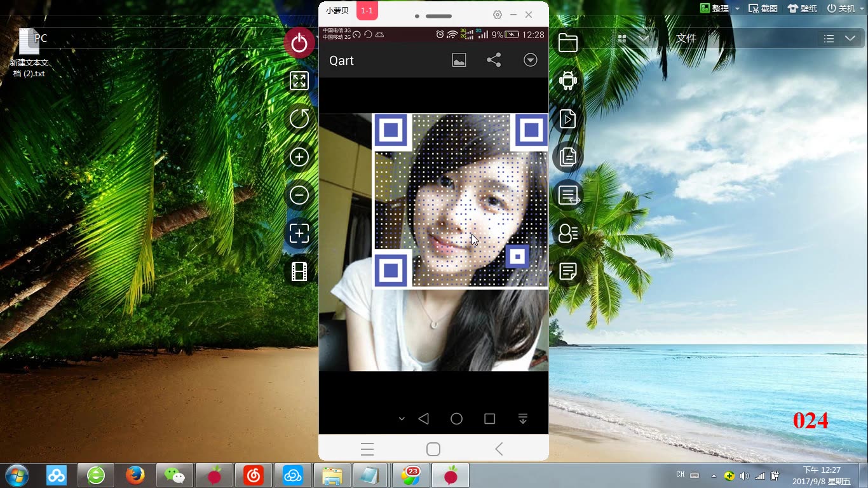Open the contacts icon in right sidebar
The height and width of the screenshot is (488, 868).
(567, 233)
